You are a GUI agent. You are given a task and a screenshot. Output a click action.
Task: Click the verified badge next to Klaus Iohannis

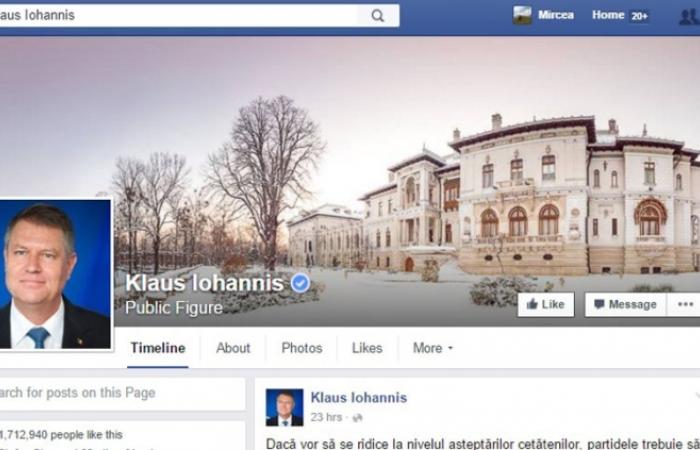pyautogui.click(x=300, y=283)
